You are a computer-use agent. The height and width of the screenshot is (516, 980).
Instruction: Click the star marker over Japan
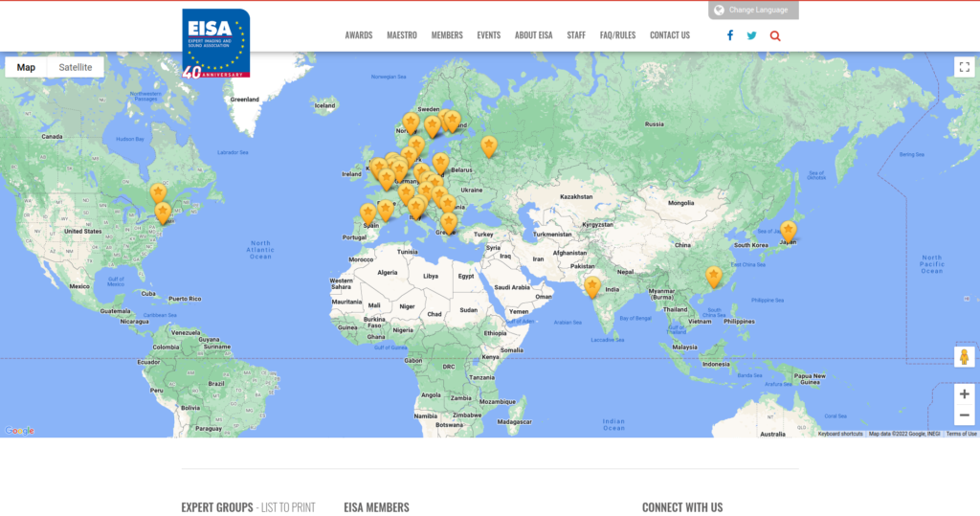coord(788,231)
